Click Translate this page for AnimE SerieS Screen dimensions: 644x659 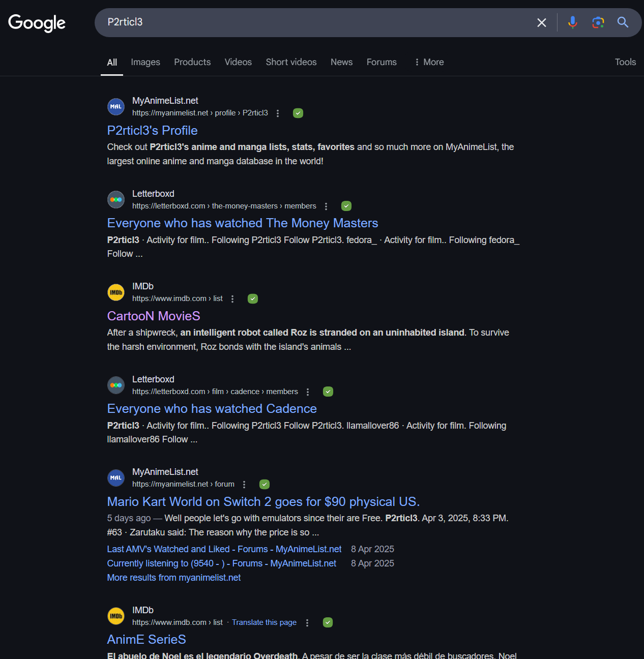pos(264,622)
